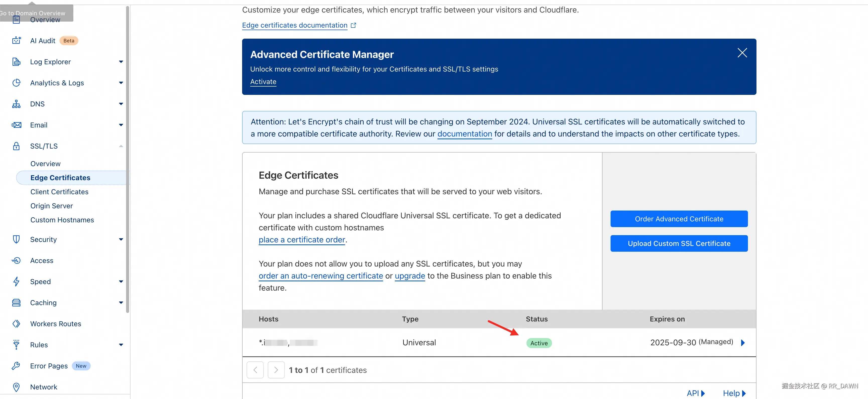Image resolution: width=868 pixels, height=399 pixels.
Task: Click Order Advanced Certificate button
Action: 679,219
